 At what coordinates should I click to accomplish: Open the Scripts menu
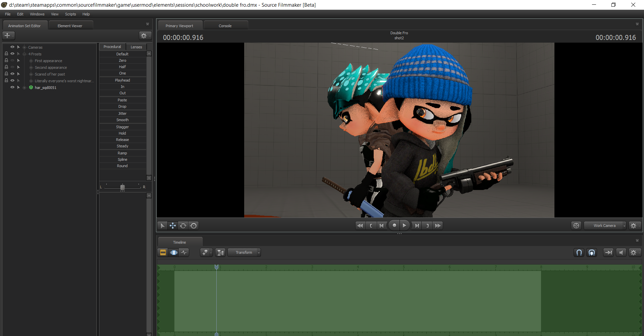pyautogui.click(x=70, y=14)
